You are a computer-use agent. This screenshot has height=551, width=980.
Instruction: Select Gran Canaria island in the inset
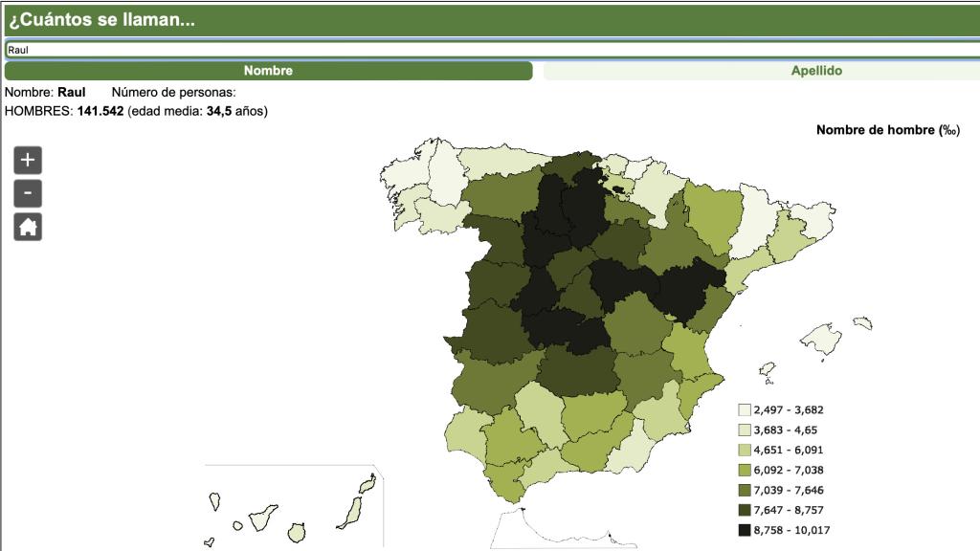(297, 532)
